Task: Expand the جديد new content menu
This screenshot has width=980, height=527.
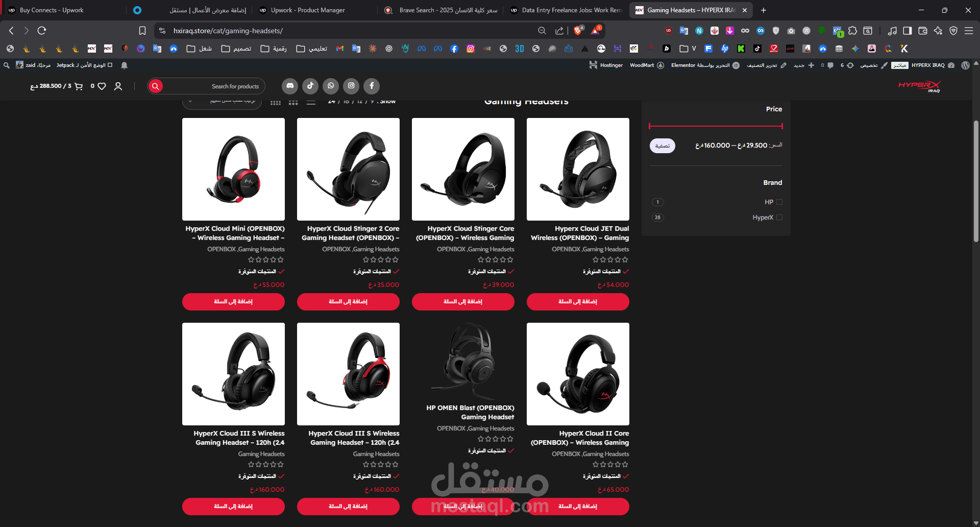Action: pyautogui.click(x=804, y=65)
